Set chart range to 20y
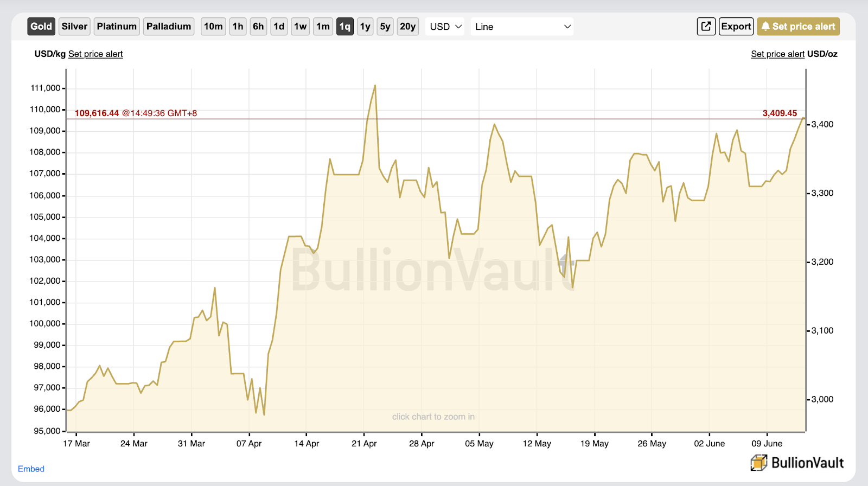Image resolution: width=868 pixels, height=486 pixels. click(x=407, y=26)
